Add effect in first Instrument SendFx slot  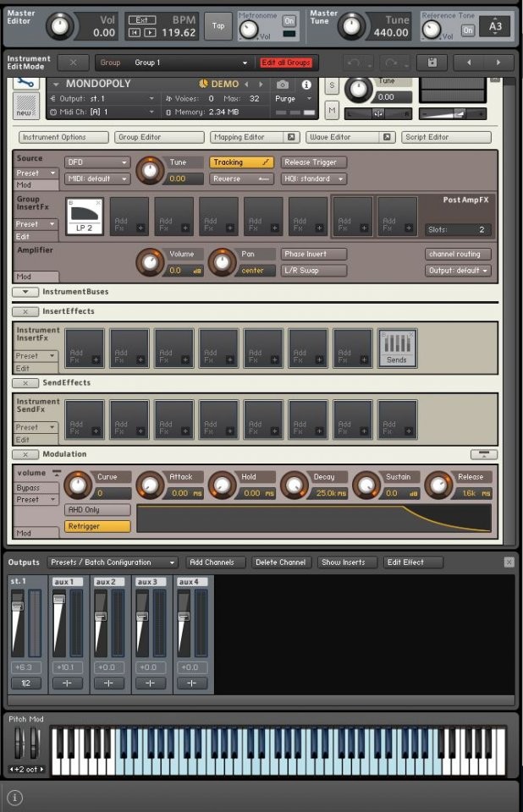tap(85, 420)
